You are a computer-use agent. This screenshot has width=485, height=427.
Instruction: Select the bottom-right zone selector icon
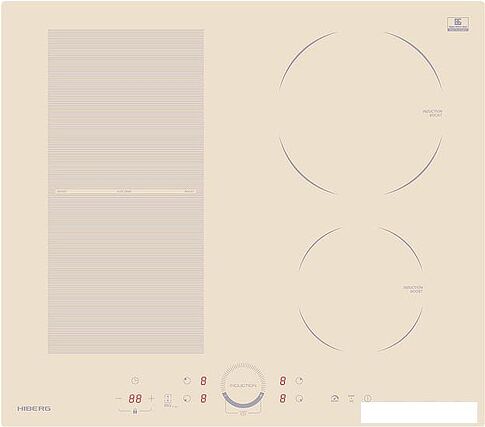pyautogui.click(x=299, y=398)
